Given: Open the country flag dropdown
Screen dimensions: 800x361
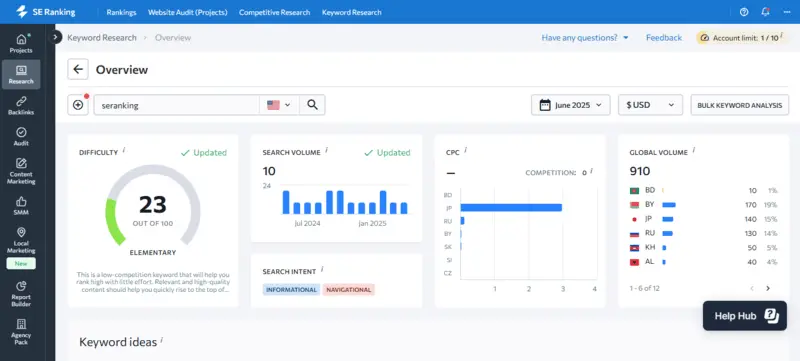Looking at the screenshot, I should click(x=279, y=105).
